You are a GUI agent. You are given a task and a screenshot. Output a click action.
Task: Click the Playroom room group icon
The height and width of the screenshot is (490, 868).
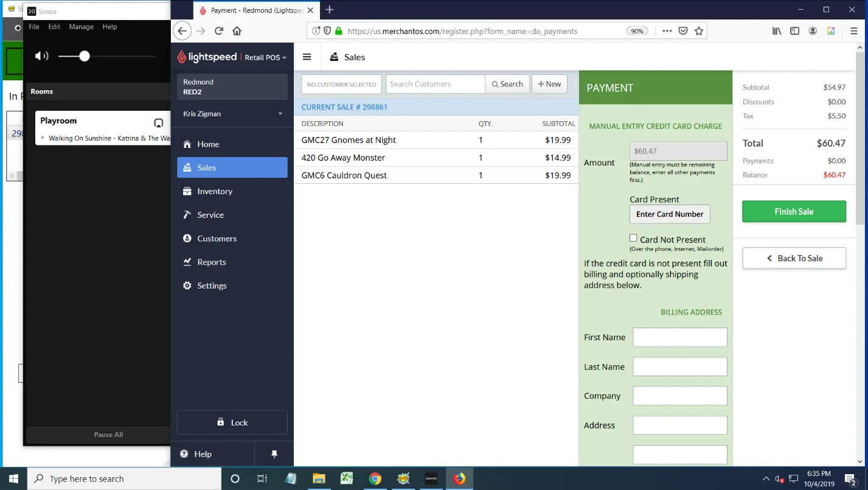[159, 122]
